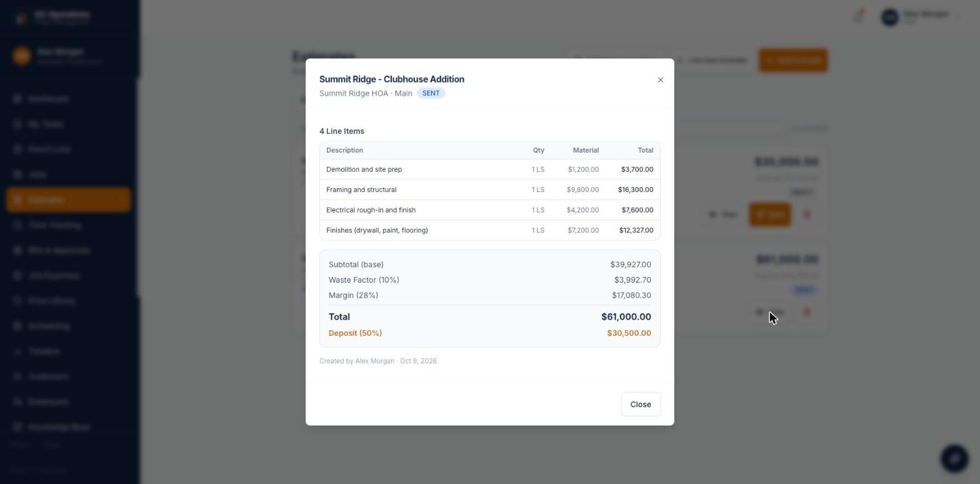Click the Material column header
The width and height of the screenshot is (980, 484).
coord(586,151)
